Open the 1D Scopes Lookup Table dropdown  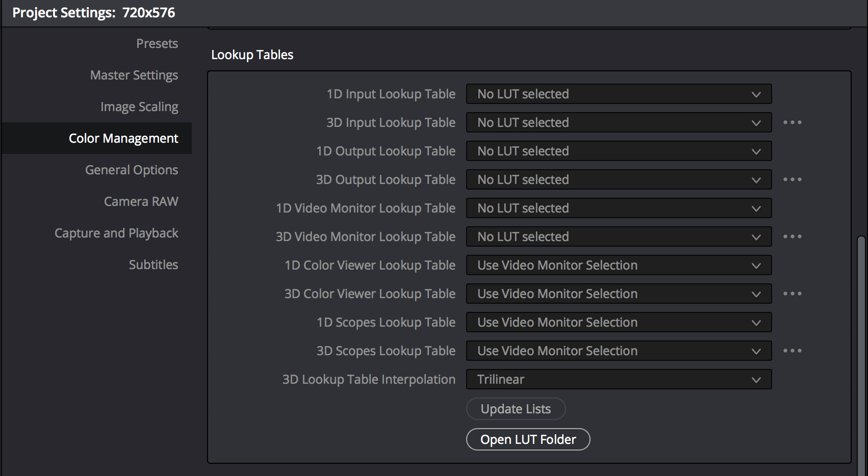click(619, 322)
